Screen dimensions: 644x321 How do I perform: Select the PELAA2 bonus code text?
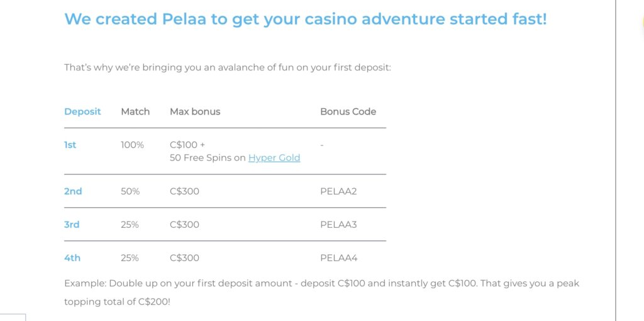tap(338, 191)
